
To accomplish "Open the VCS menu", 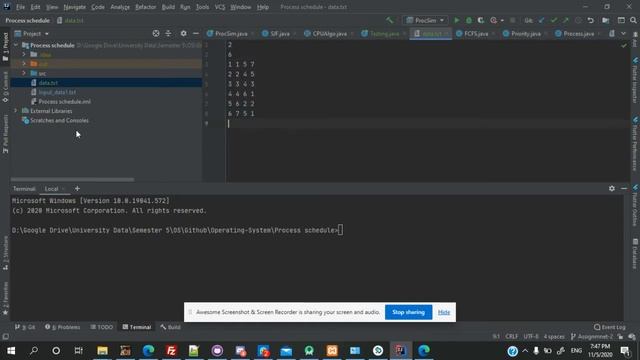I will (x=220, y=7).
